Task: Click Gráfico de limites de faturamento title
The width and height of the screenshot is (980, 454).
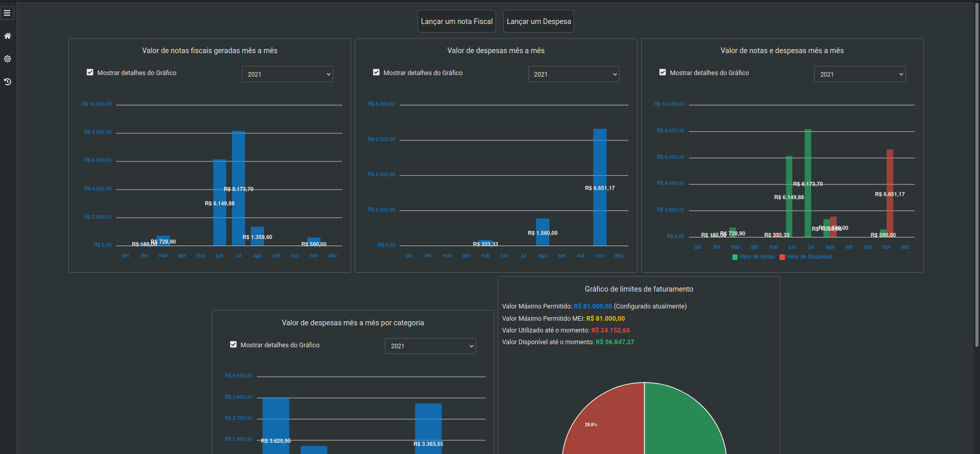Action: 639,289
